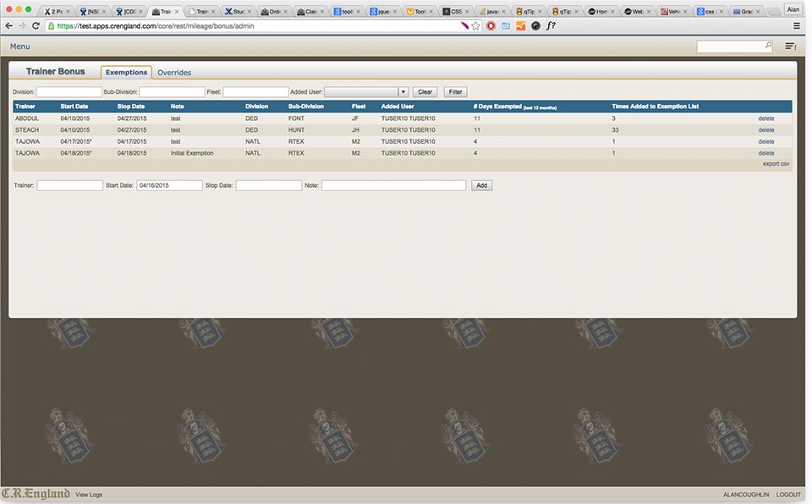Click 'Times Added to Exemption List' header
This screenshot has height=504, width=812.
pyautogui.click(x=655, y=107)
